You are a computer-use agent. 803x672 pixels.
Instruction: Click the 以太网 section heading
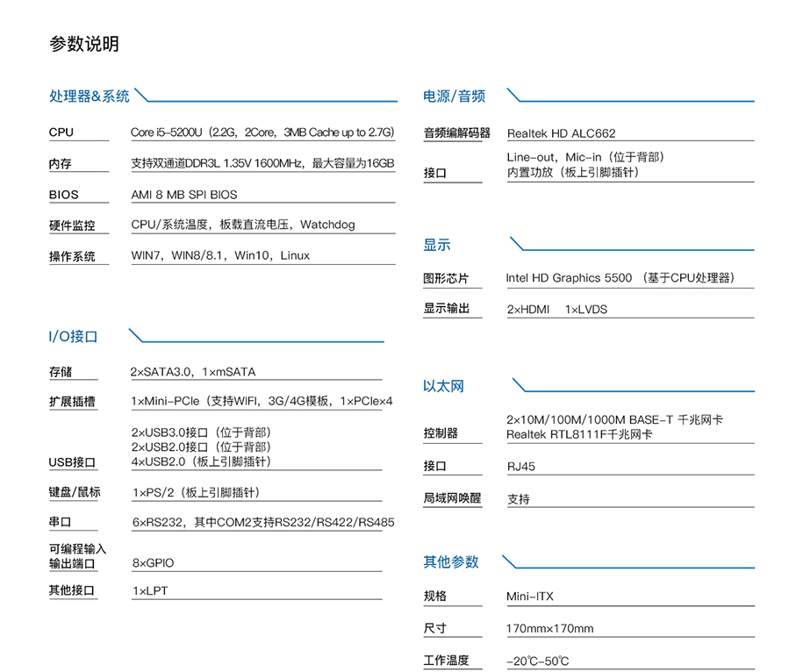pos(443,386)
